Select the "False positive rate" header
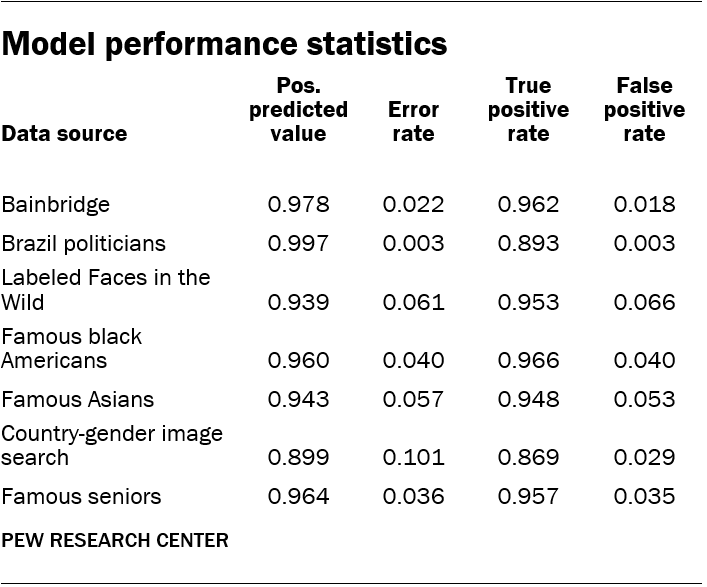Image resolution: width=707 pixels, height=587 pixels. click(644, 109)
